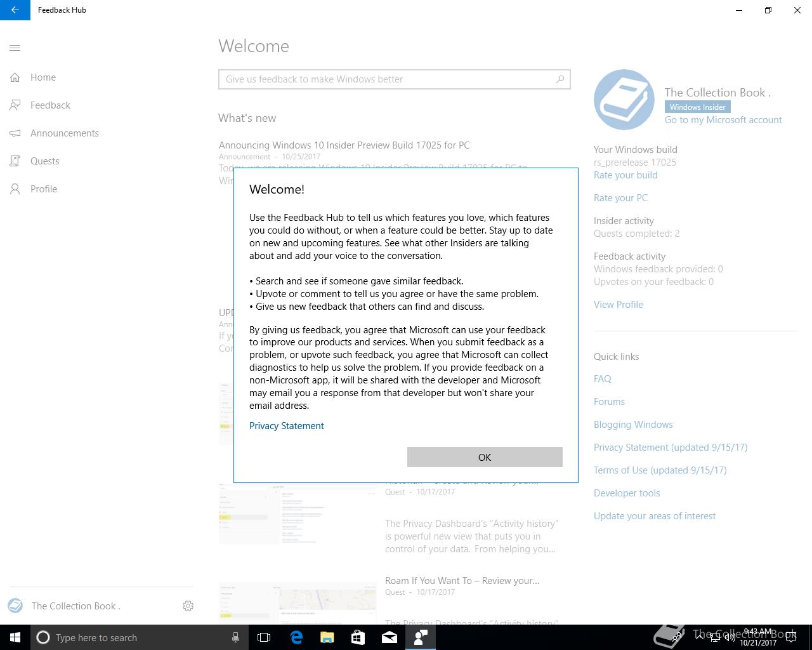
Task: Click the Windows Insider badge
Action: [698, 107]
